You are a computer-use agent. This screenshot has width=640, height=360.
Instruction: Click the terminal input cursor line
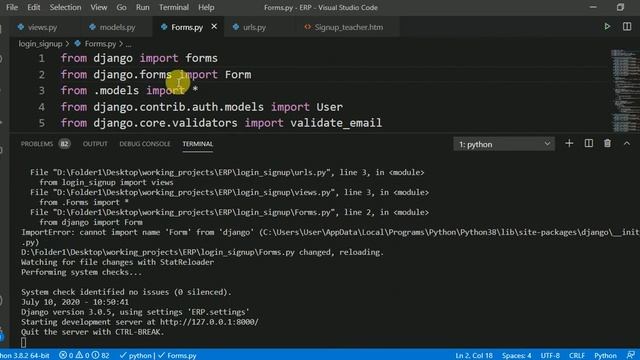click(24, 342)
